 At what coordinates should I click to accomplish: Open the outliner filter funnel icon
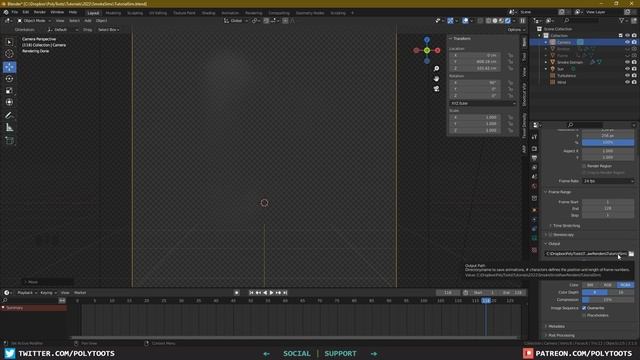tap(622, 20)
